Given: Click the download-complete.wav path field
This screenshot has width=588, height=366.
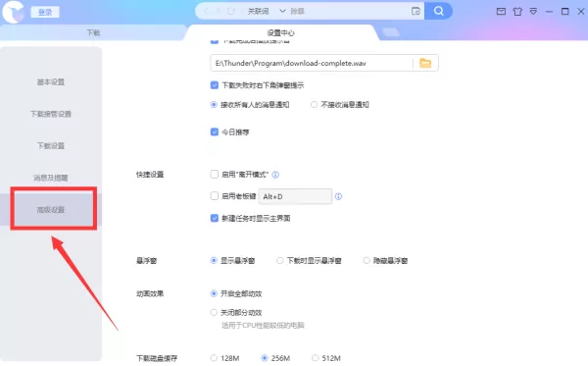Looking at the screenshot, I should point(312,63).
